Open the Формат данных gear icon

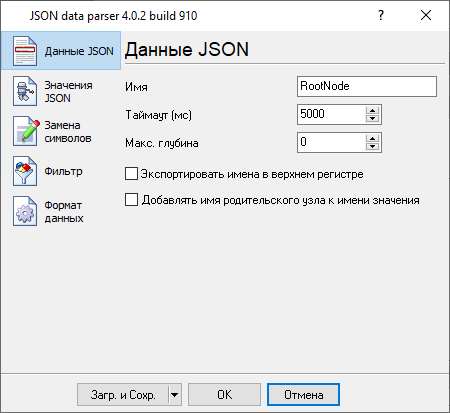25,211
